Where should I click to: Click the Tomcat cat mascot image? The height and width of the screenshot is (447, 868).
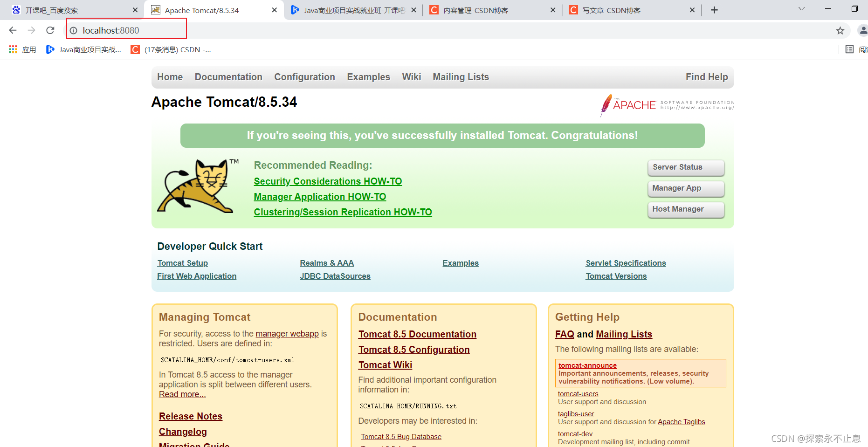tap(197, 186)
